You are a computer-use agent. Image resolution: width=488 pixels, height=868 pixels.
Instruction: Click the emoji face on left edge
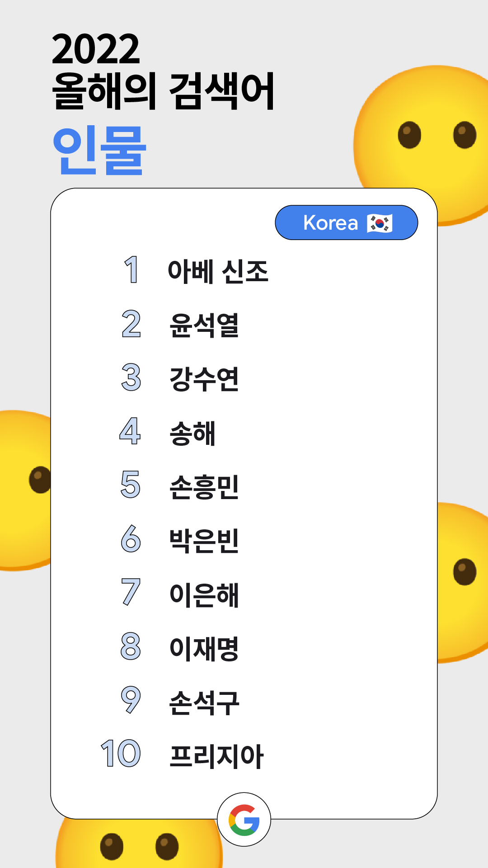pos(25,491)
